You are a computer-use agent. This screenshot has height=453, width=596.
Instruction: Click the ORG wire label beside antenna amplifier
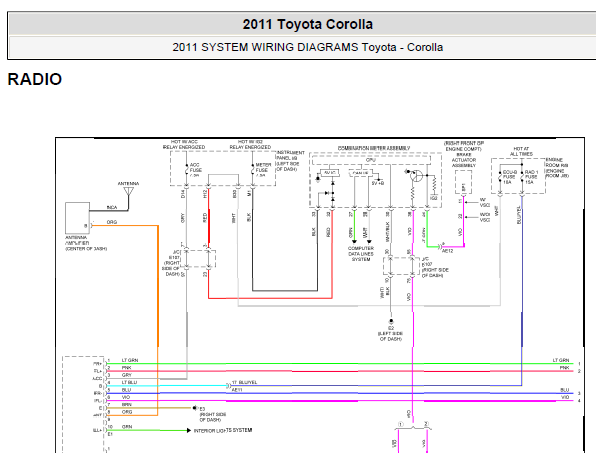point(112,222)
